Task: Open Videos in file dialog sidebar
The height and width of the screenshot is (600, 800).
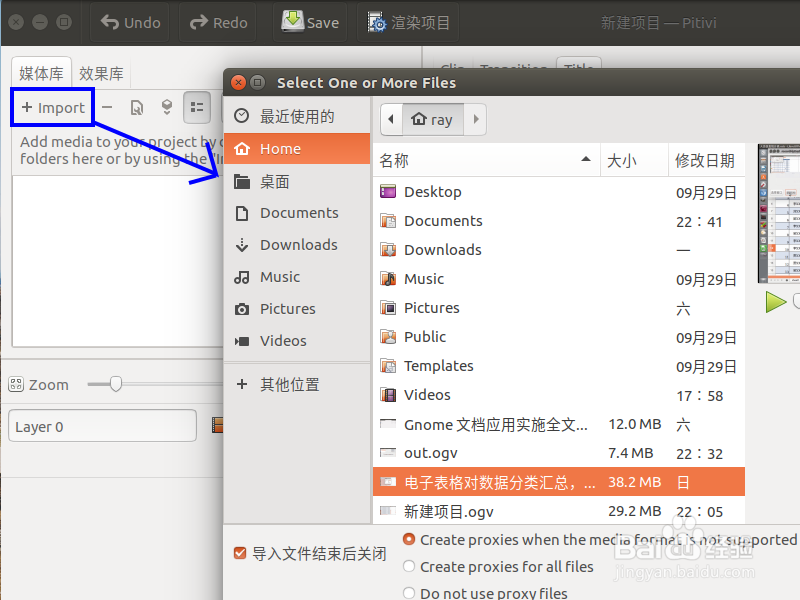Action: tap(297, 341)
